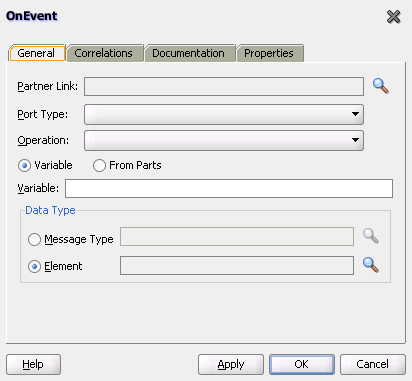
Task: Open the Operation dropdown list
Action: point(224,140)
